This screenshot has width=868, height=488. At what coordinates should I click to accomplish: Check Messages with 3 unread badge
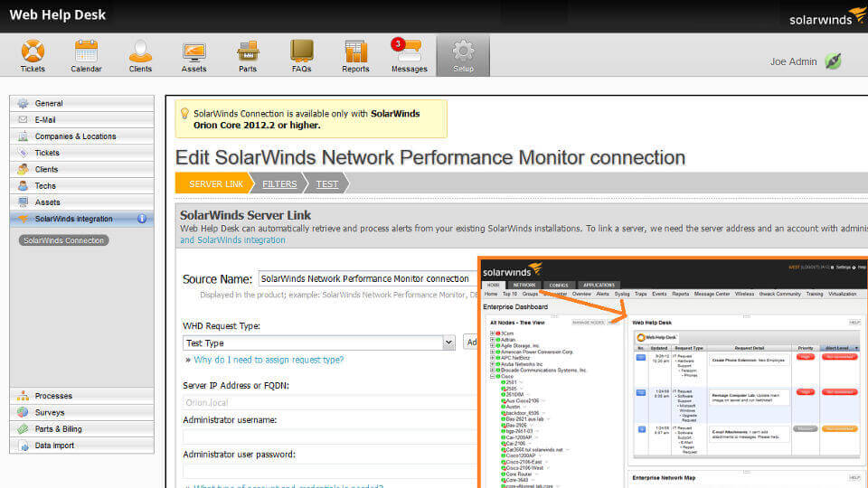(409, 56)
